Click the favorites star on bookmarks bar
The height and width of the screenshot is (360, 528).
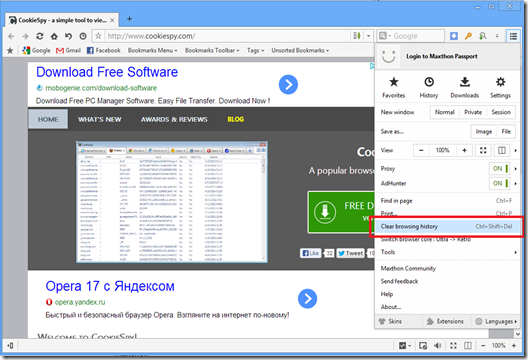(x=10, y=51)
